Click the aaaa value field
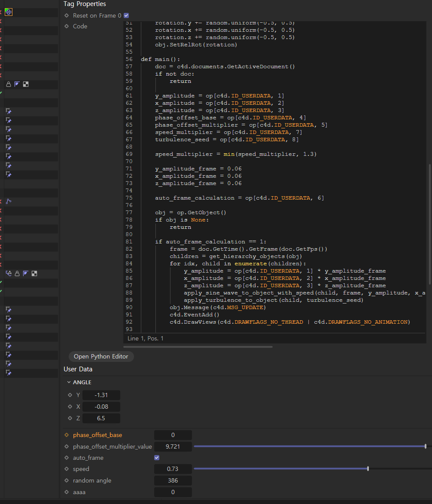Viewport: 432px width, 504px height. (x=173, y=492)
